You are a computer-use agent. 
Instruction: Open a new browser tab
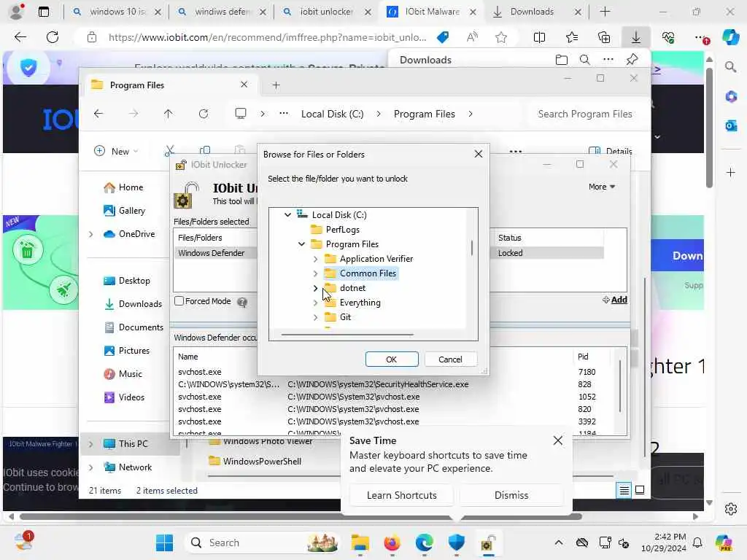pyautogui.click(x=605, y=12)
